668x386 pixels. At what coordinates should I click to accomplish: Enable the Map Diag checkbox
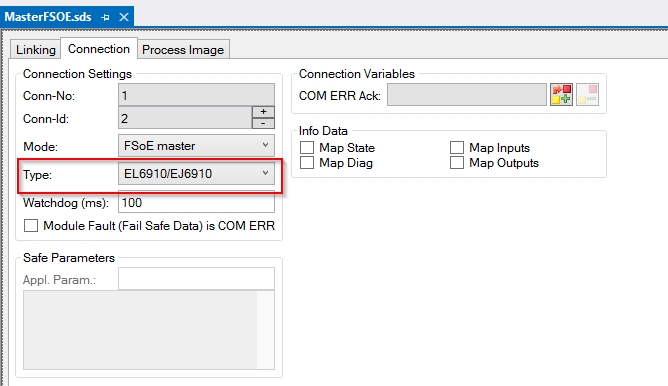(307, 162)
